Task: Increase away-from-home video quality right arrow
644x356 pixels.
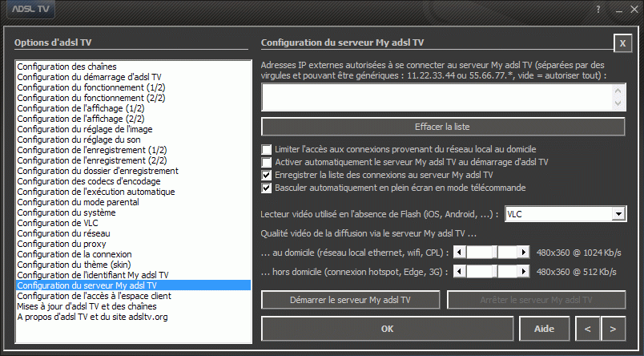Action: 523,271
